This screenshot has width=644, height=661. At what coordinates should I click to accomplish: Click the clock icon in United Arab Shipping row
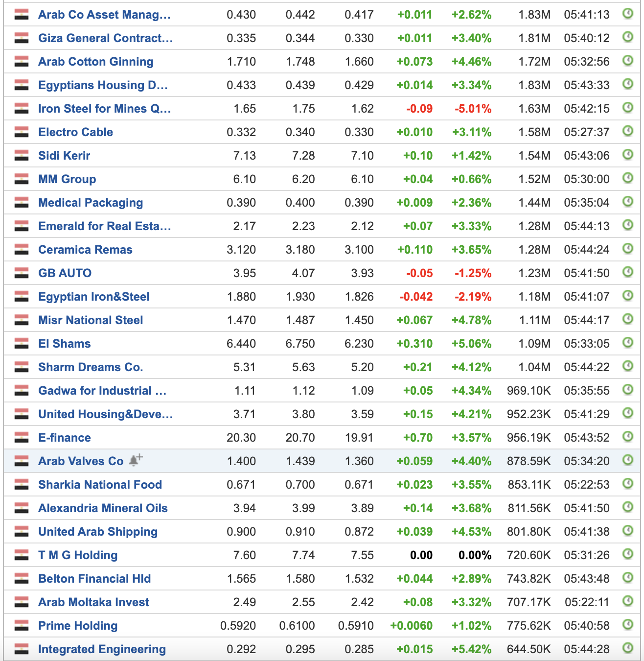click(x=628, y=531)
